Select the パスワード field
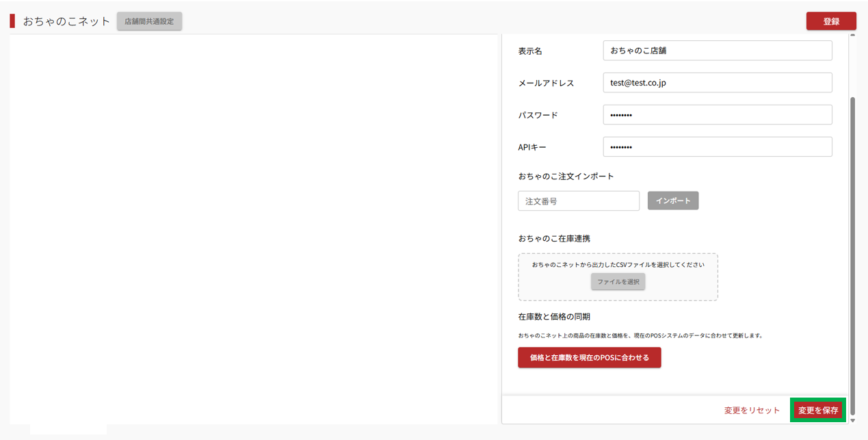The image size is (868, 440). click(x=717, y=115)
